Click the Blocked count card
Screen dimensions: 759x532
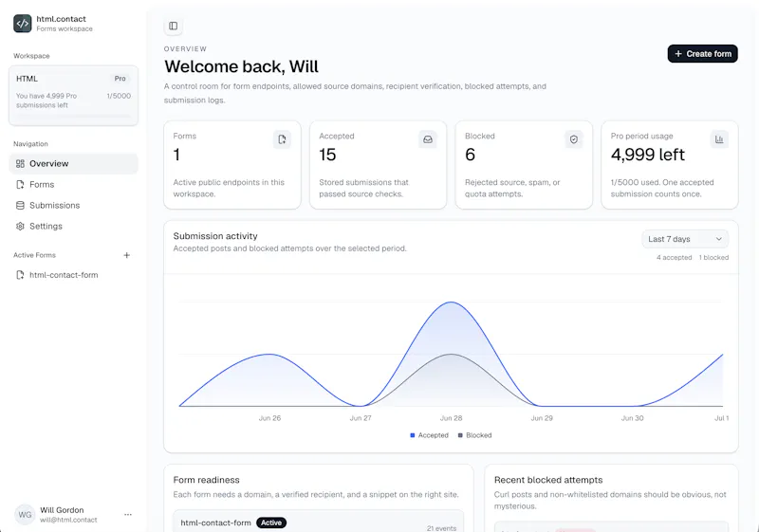524,165
